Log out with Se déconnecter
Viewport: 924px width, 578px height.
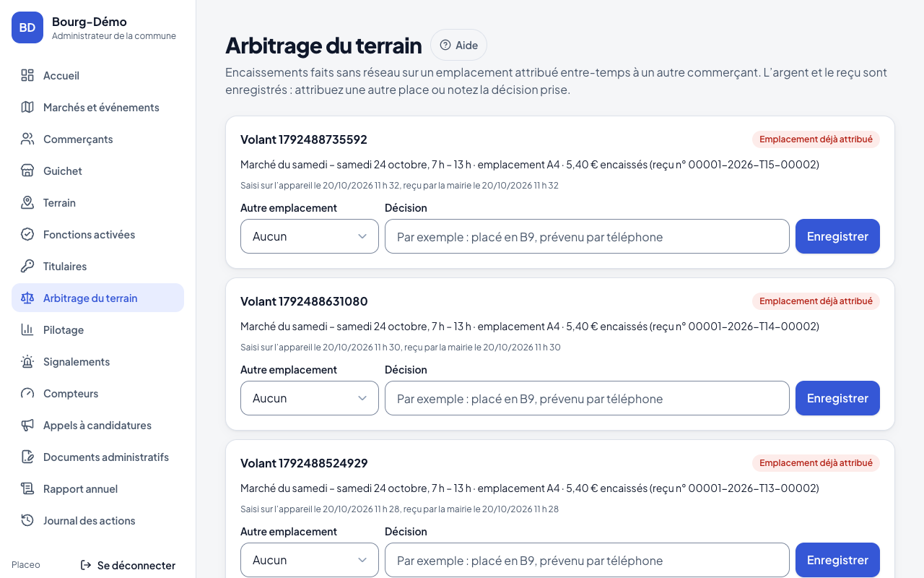click(x=128, y=565)
